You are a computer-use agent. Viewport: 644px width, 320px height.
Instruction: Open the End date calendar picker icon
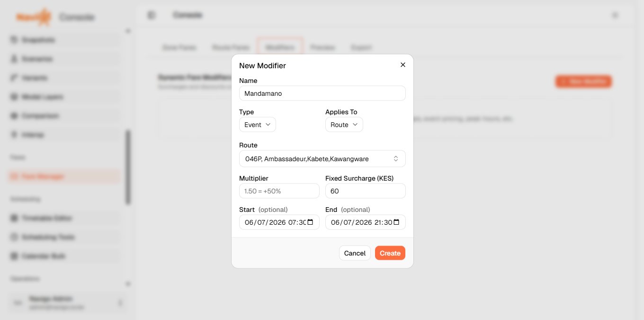click(396, 222)
